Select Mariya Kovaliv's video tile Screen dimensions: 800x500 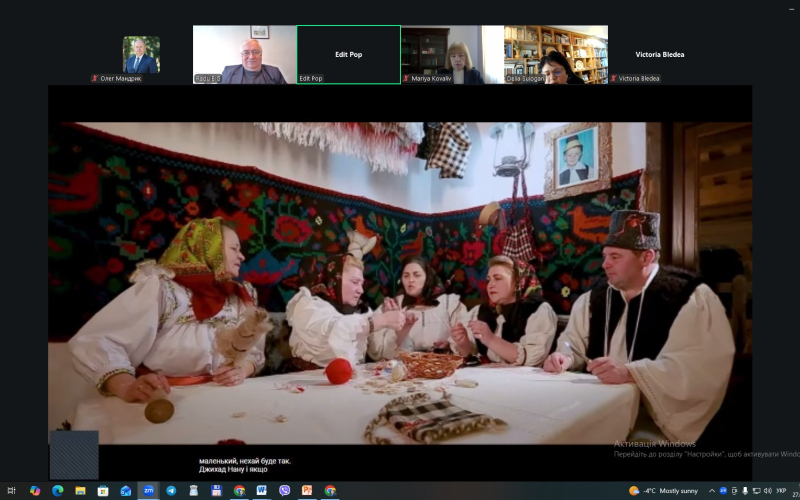(x=452, y=54)
